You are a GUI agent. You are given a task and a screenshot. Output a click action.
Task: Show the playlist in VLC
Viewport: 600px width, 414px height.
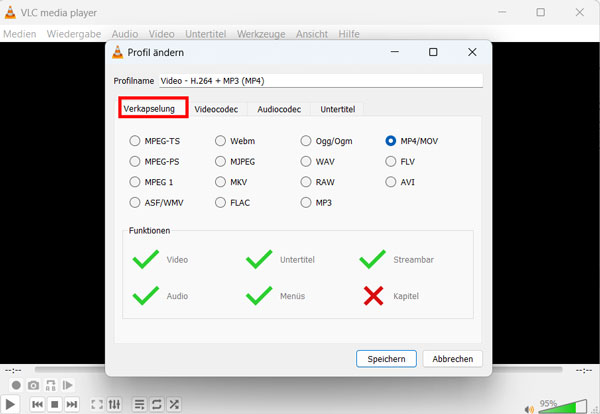click(x=139, y=404)
